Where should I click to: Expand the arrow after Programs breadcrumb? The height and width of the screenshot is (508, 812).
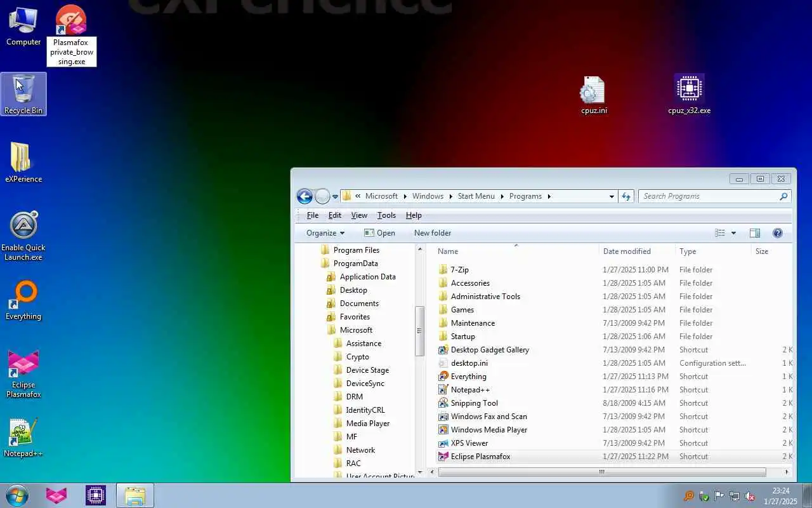(549, 196)
